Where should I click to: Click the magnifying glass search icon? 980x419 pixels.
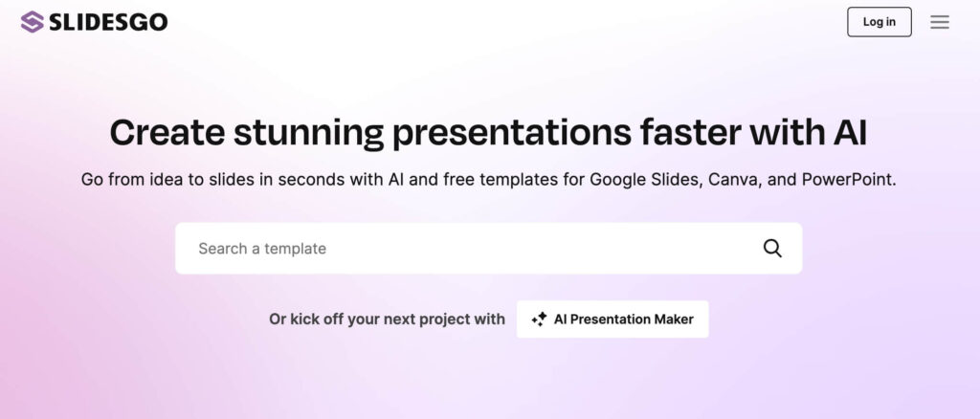pyautogui.click(x=772, y=249)
